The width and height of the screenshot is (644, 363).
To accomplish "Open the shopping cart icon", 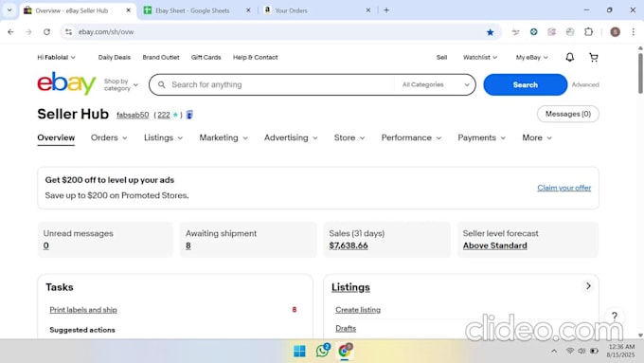I will 594,57.
